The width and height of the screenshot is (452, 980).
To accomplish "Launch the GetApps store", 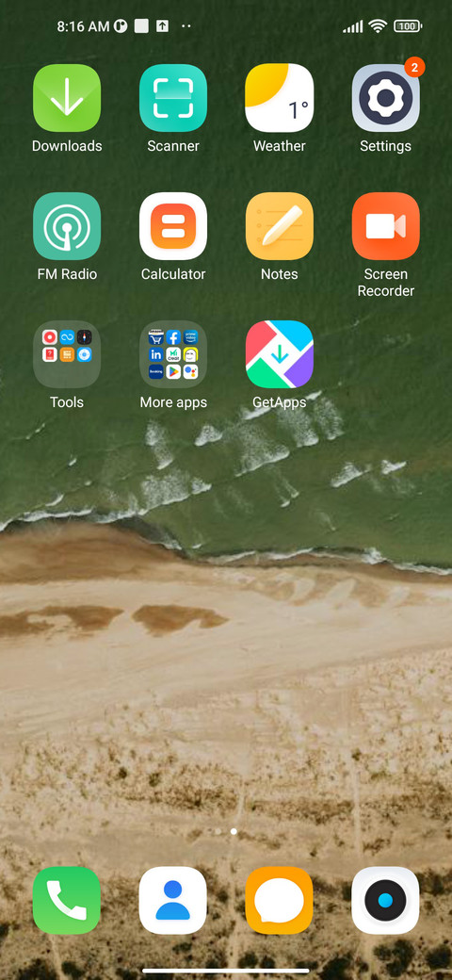I will click(279, 354).
